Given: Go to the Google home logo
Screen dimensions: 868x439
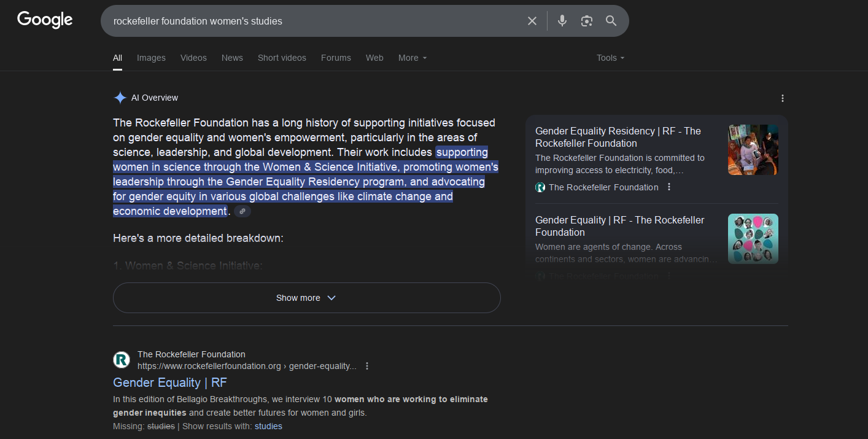Looking at the screenshot, I should [45, 20].
